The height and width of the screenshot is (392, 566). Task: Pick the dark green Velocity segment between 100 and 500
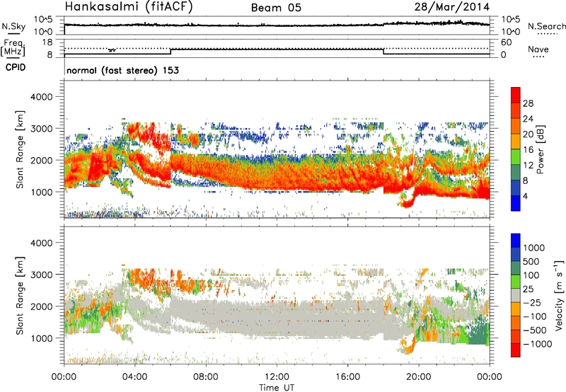(x=516, y=268)
